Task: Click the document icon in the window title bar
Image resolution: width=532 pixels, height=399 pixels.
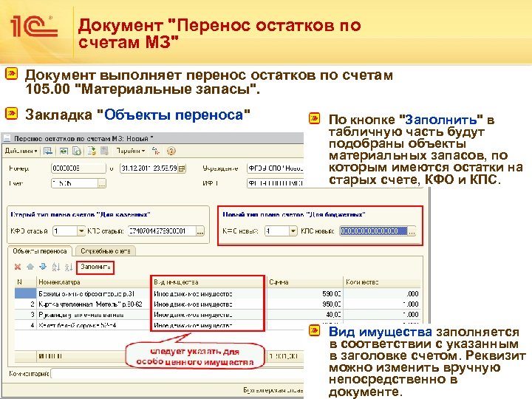Action: 7,138
